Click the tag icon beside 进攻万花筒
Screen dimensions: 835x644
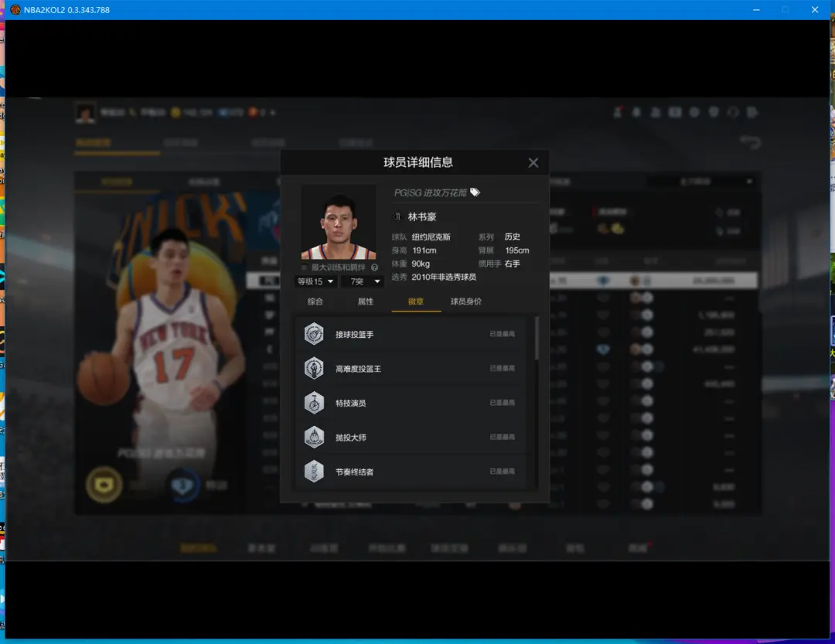coord(475,193)
